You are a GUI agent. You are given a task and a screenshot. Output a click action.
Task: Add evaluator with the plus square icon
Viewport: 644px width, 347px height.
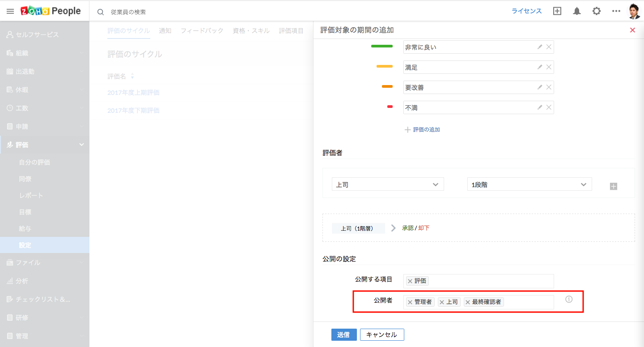[613, 186]
